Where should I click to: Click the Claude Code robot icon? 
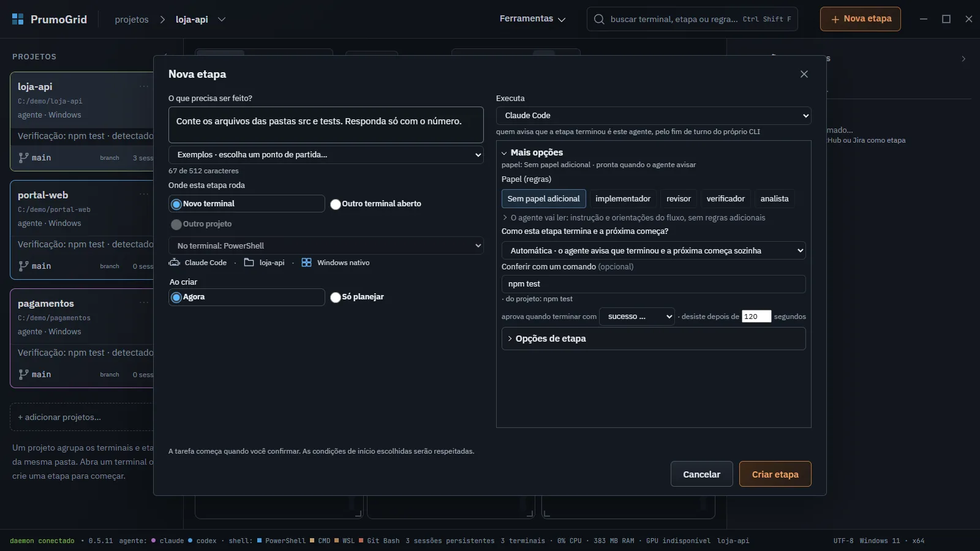pos(174,263)
